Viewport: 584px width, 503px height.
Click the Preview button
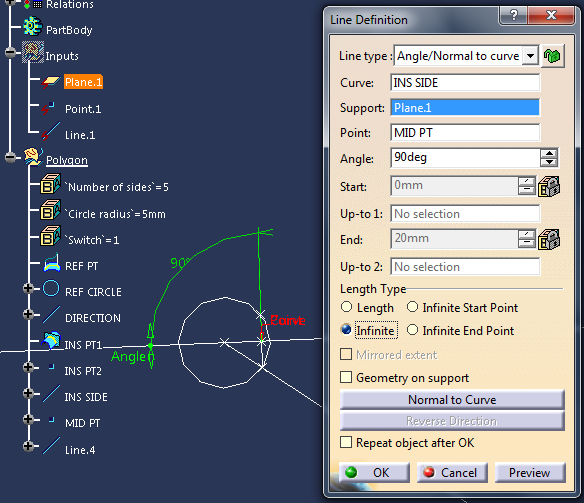530,472
